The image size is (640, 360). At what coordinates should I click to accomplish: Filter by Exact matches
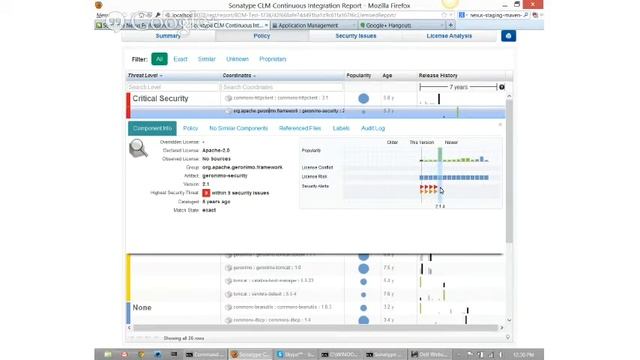[180, 59]
